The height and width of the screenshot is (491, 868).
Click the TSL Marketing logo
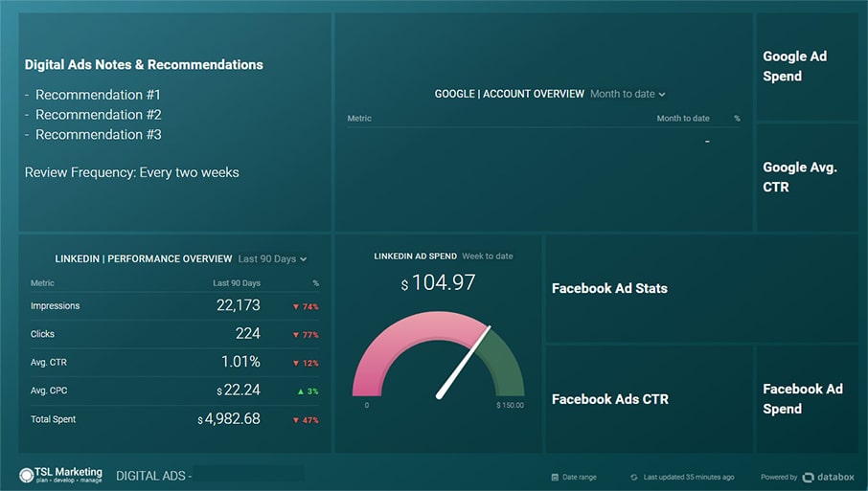tap(60, 475)
